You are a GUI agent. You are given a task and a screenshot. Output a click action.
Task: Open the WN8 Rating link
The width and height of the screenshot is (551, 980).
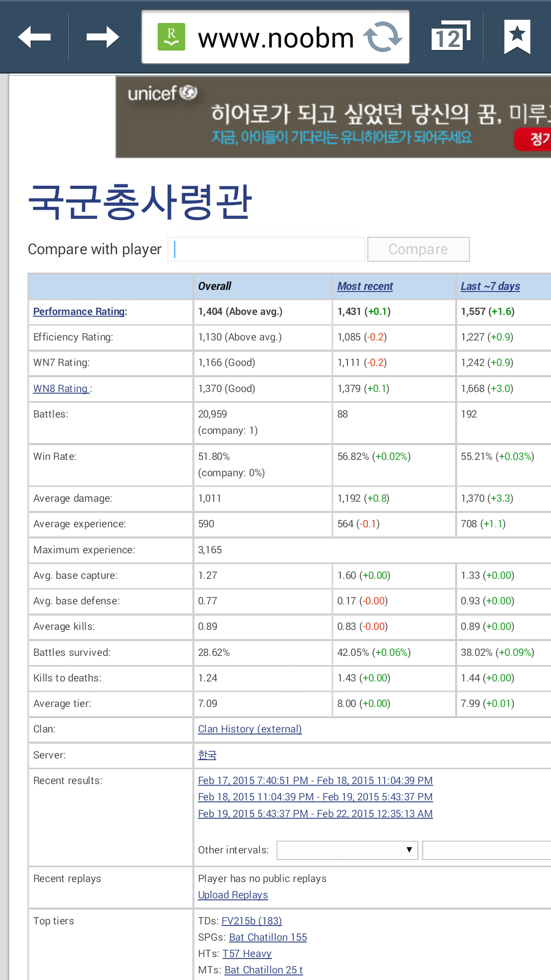click(x=61, y=388)
